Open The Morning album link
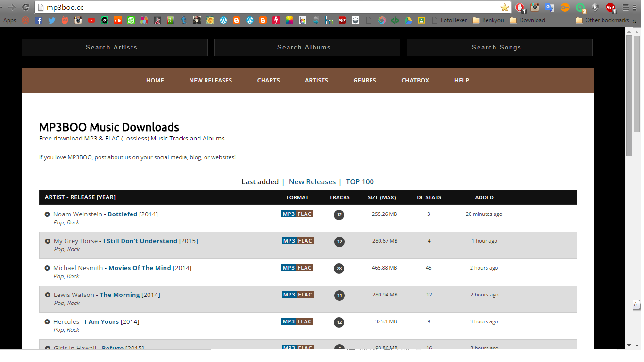Viewport: 644px width, 362px height. coord(120,295)
